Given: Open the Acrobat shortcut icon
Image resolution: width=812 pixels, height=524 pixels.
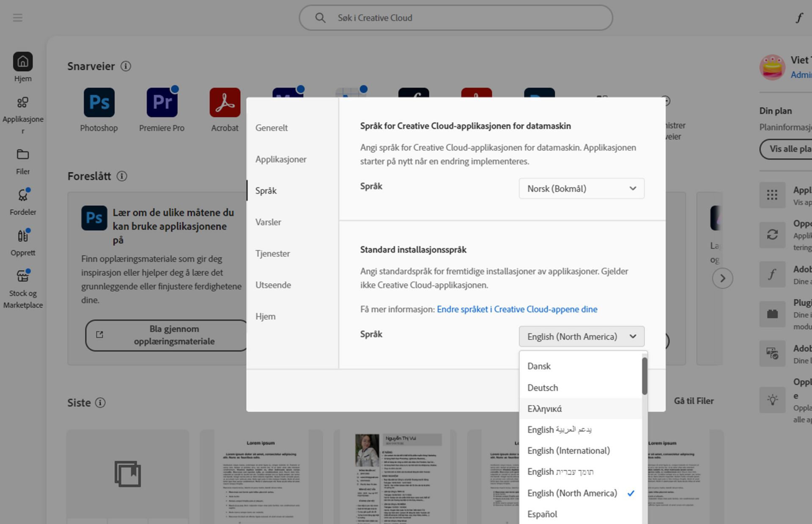Looking at the screenshot, I should [225, 102].
